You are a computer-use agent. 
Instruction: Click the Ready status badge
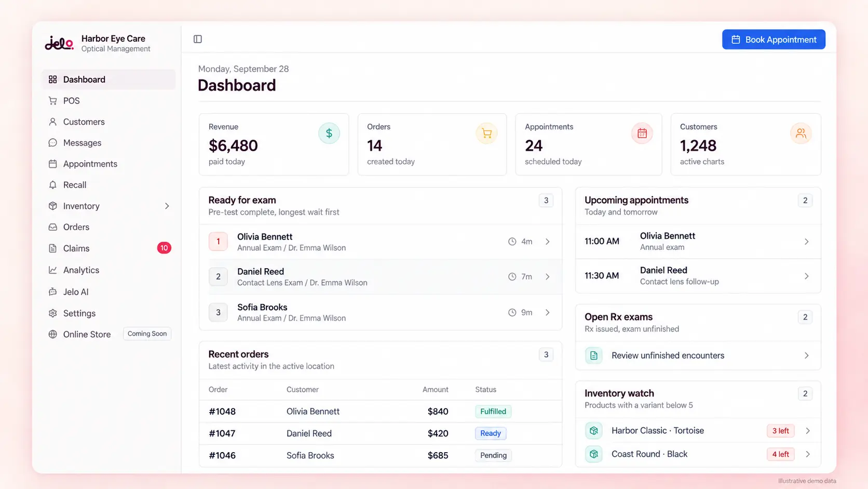click(491, 433)
